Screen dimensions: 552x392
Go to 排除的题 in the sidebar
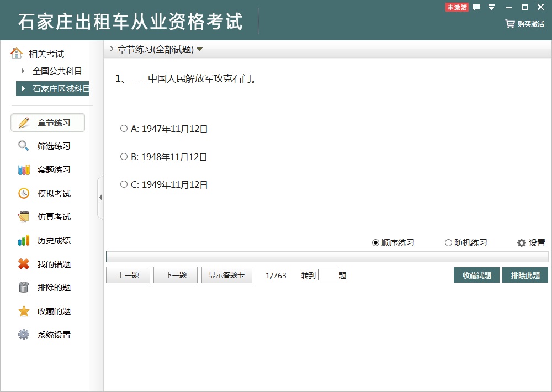point(48,287)
